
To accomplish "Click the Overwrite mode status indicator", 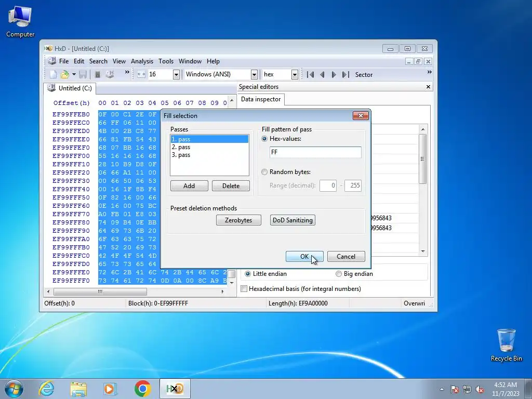I will pos(414,303).
